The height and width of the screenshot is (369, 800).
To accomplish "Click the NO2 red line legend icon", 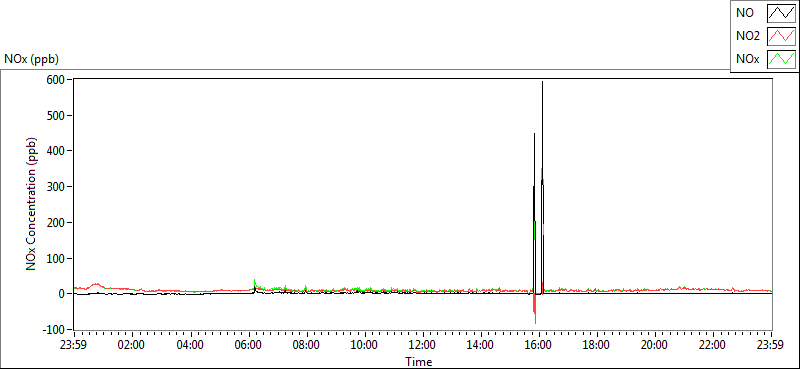I will click(782, 36).
